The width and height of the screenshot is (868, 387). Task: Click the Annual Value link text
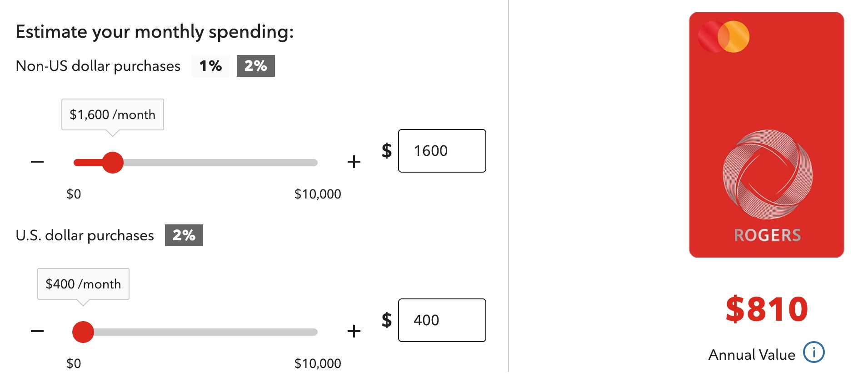752,355
